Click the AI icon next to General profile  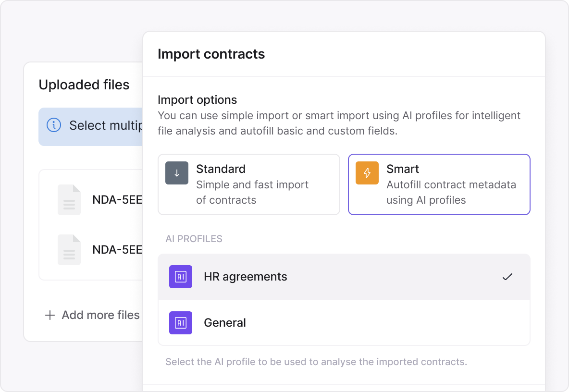pyautogui.click(x=180, y=323)
